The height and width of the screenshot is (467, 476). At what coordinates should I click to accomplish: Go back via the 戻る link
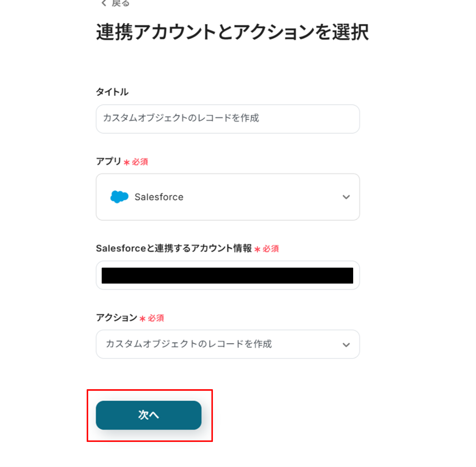tap(120, 3)
